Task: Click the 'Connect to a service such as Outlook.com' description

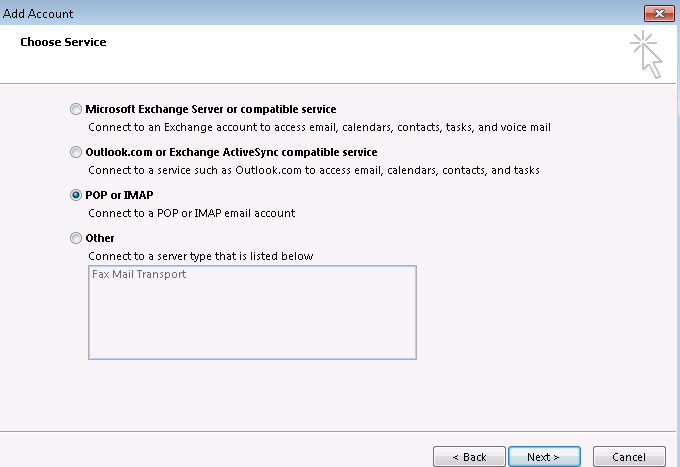Action: pos(314,170)
